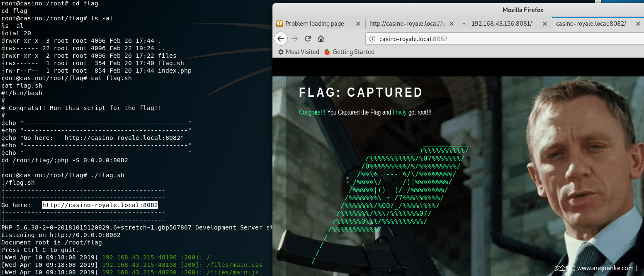This screenshot has width=644, height=276.
Task: Click the /files/main.css log entry
Action: point(132,265)
